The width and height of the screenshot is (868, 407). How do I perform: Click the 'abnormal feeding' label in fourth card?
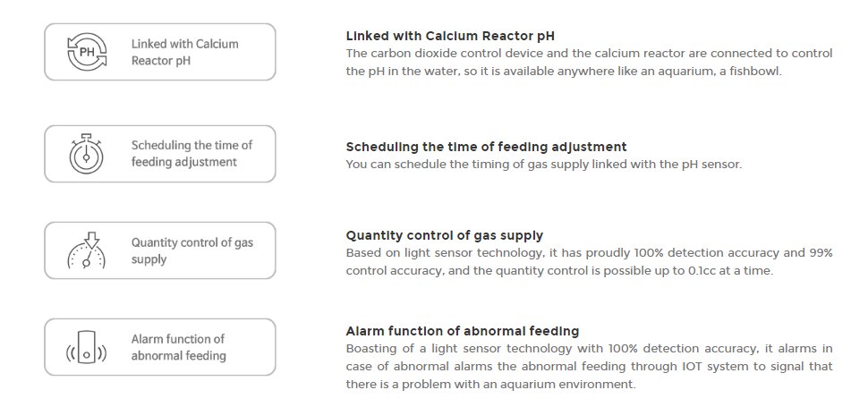pos(178,356)
